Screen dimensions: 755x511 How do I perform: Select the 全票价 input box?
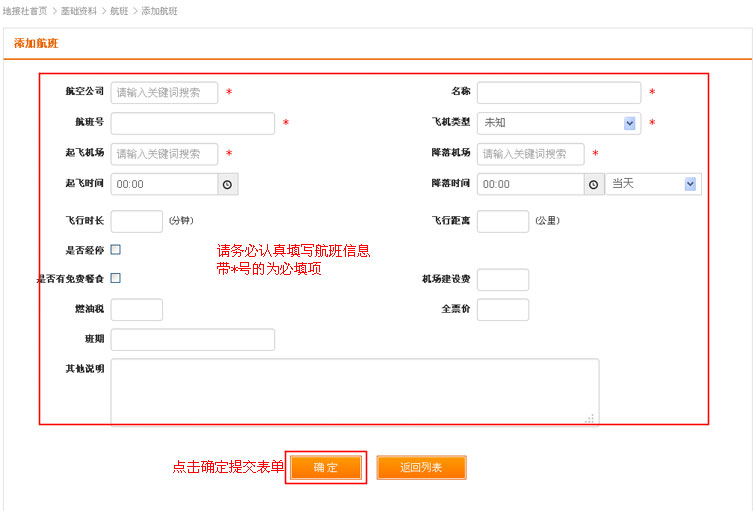click(x=503, y=310)
